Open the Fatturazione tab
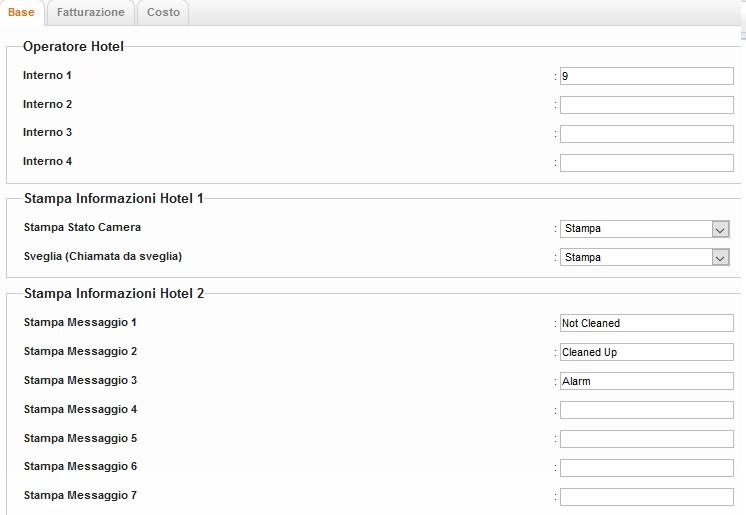Image resolution: width=746 pixels, height=515 pixels. [90, 12]
